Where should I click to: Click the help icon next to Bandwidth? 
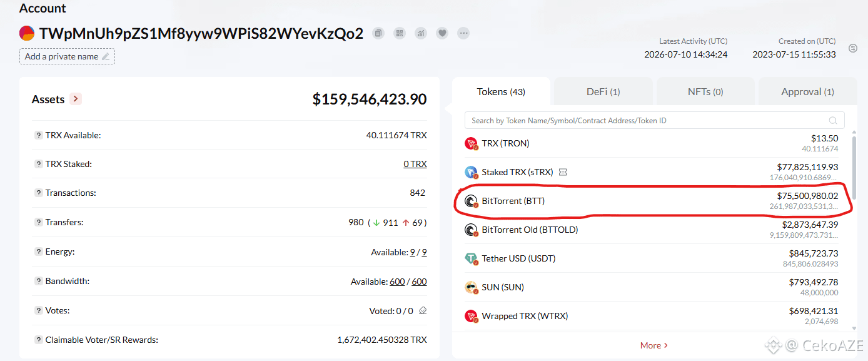click(x=39, y=281)
